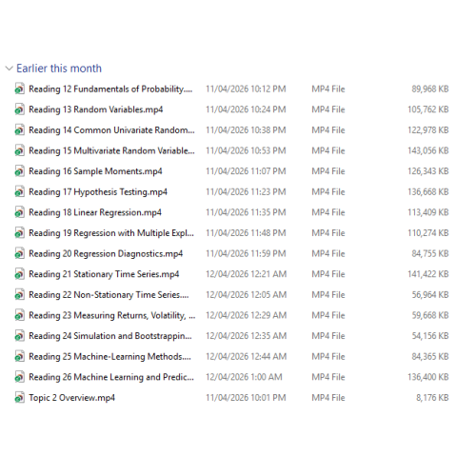
Task: Select file name Reading 12 Fundamentals of Probability
Action: tap(110, 89)
